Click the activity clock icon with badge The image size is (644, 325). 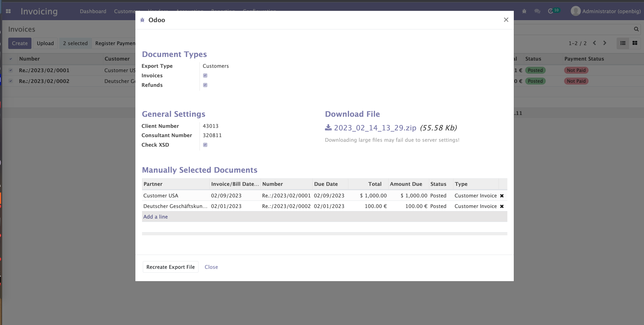(551, 11)
